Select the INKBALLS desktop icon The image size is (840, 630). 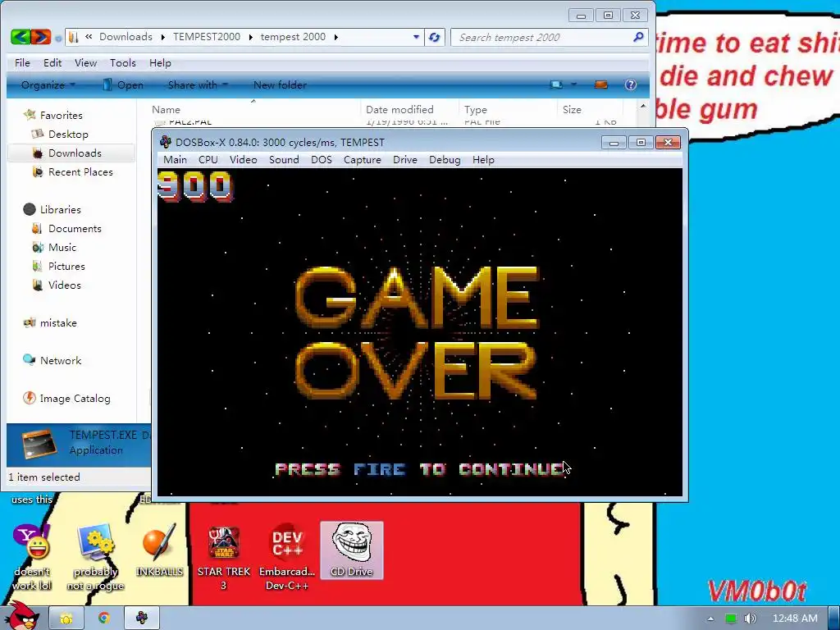coord(159,551)
